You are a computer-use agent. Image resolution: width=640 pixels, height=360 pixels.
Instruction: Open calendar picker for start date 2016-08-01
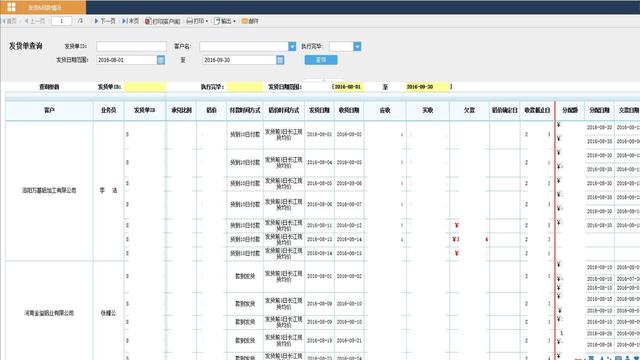(161, 60)
